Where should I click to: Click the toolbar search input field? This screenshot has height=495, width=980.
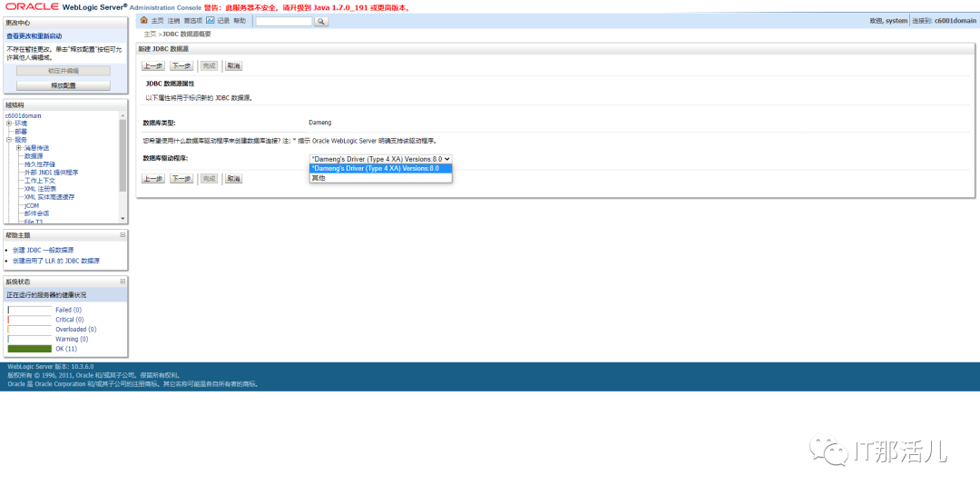[284, 21]
